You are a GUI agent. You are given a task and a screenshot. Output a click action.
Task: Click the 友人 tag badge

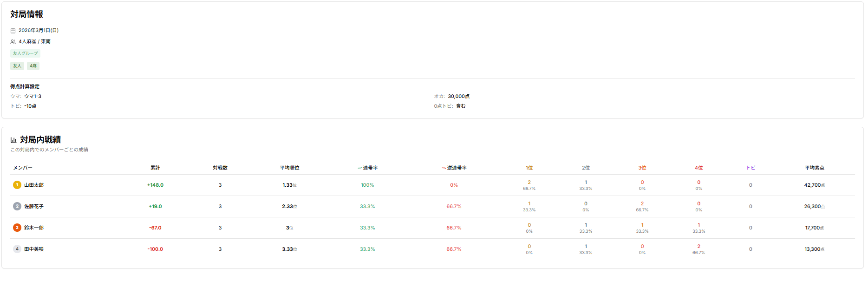pyautogui.click(x=17, y=66)
